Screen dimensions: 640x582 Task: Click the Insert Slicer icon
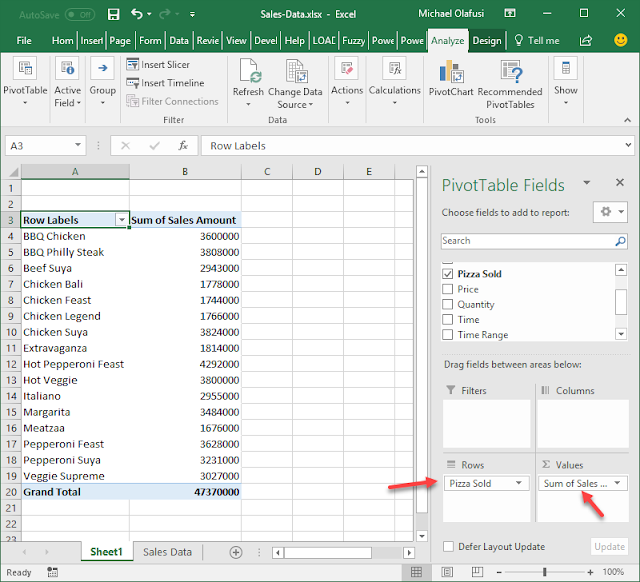point(134,65)
